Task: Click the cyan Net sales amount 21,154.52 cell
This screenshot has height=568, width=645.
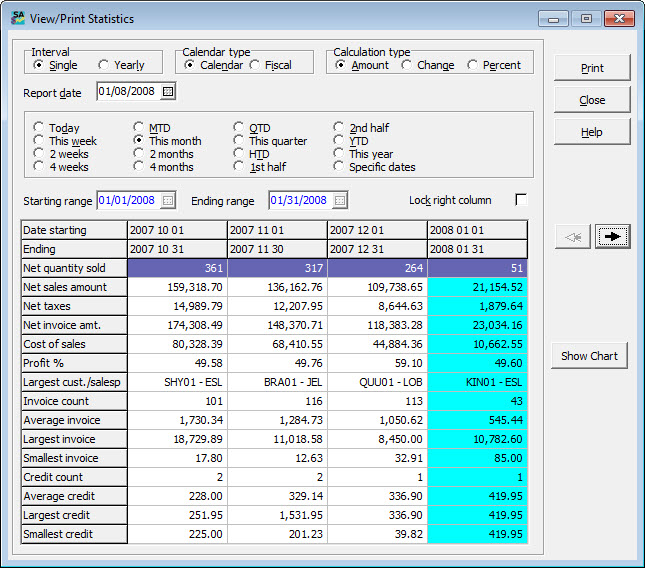Action: [x=477, y=287]
